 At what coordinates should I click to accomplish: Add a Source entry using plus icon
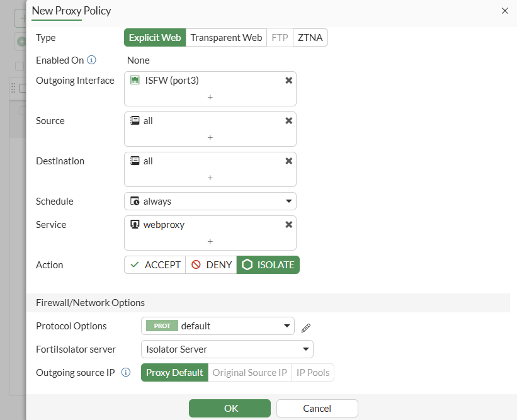pyautogui.click(x=210, y=139)
